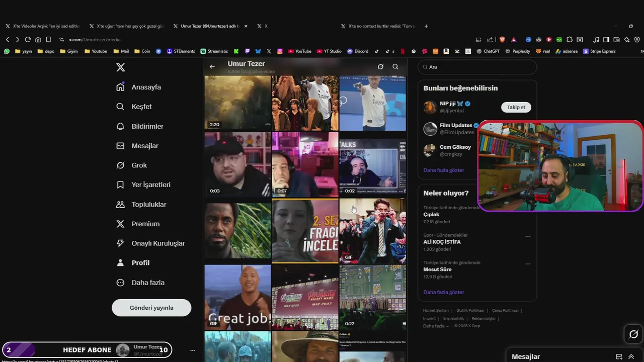This screenshot has width=644, height=362.
Task: Open the Streamlabs bookmark
Action: pos(214,51)
